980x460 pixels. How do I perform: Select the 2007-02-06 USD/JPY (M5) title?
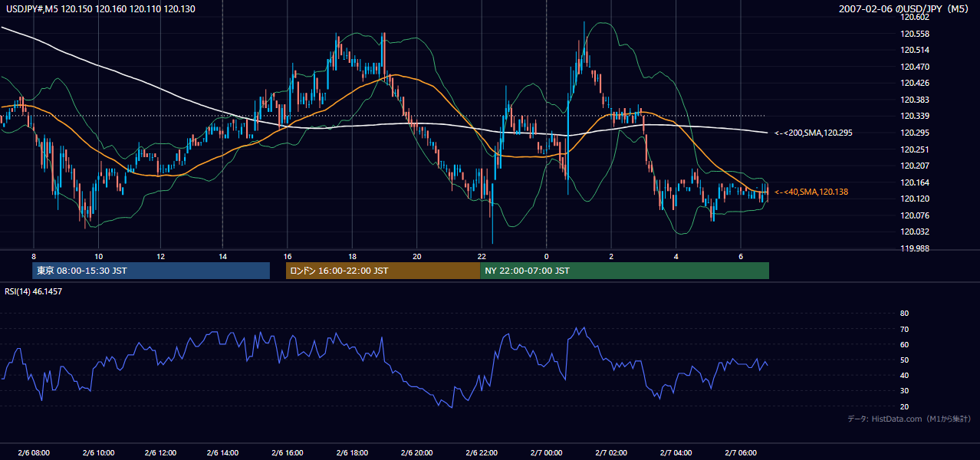(905, 8)
